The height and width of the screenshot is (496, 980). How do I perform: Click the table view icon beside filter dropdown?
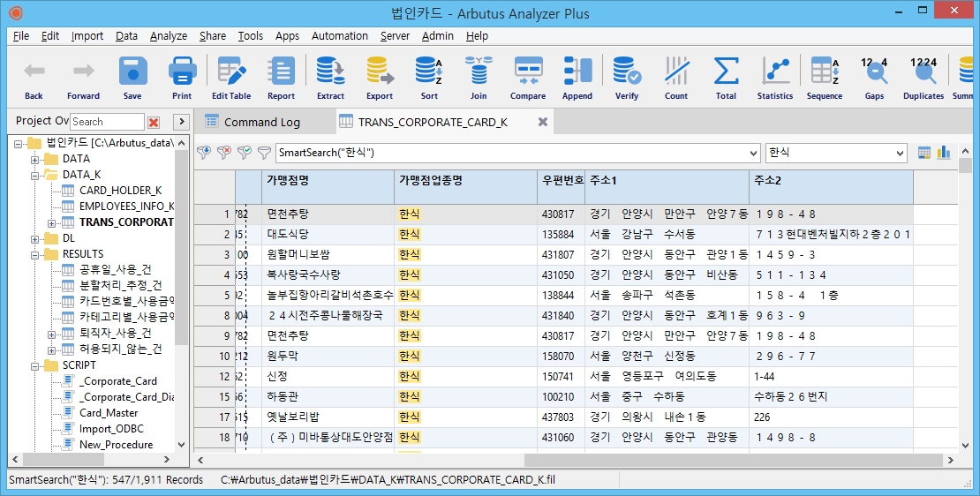pos(924,153)
